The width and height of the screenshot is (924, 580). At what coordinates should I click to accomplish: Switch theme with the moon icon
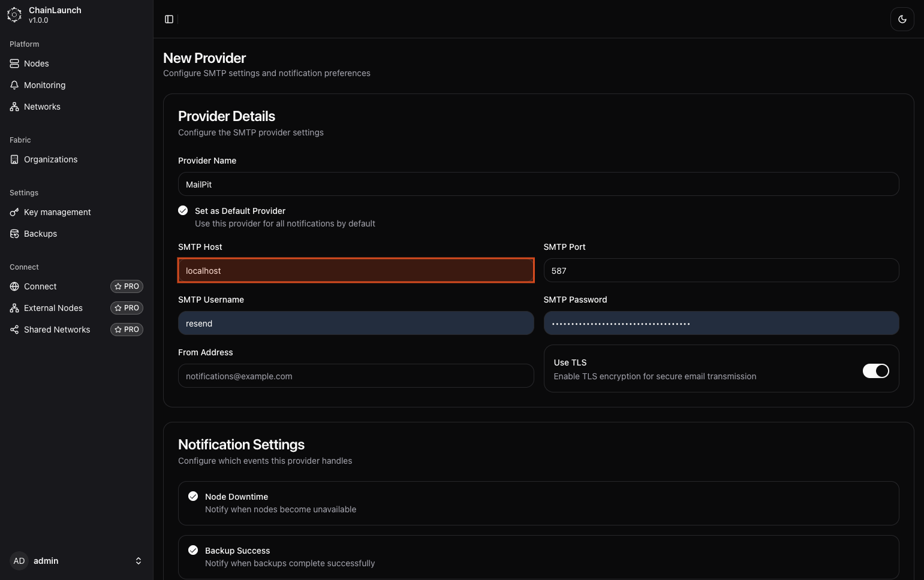902,19
